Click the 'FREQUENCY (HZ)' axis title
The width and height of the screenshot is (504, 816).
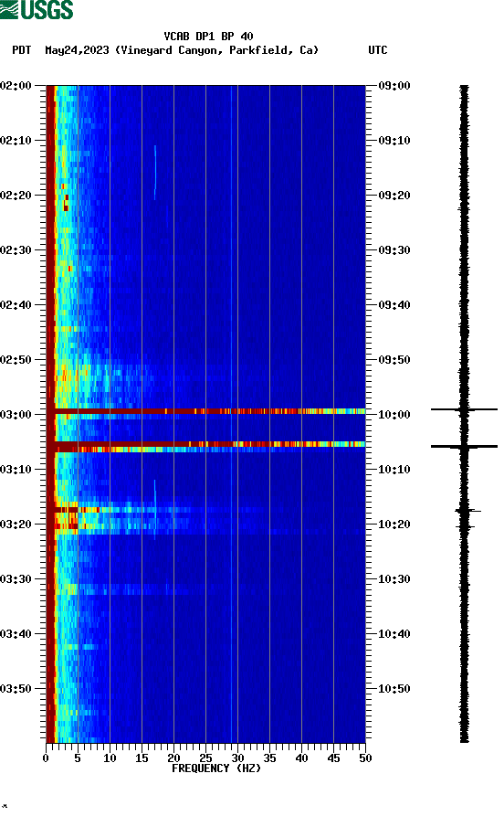pyautogui.click(x=216, y=768)
